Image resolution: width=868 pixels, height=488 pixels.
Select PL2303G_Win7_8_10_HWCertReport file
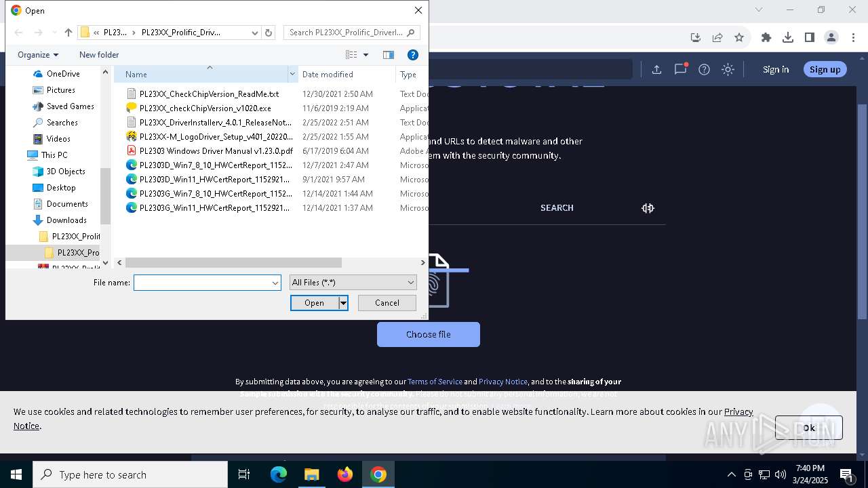pyautogui.click(x=209, y=194)
